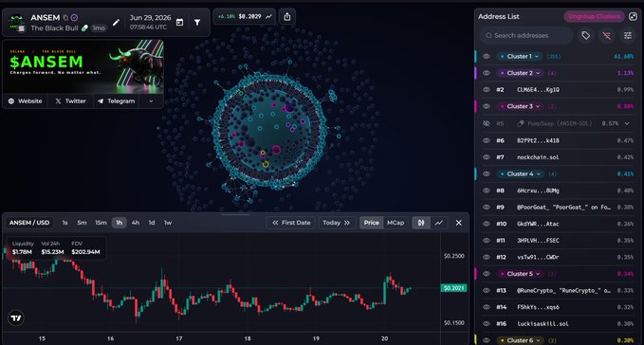Switch the chart to MCap mode
The width and height of the screenshot is (644, 345).
(x=396, y=223)
